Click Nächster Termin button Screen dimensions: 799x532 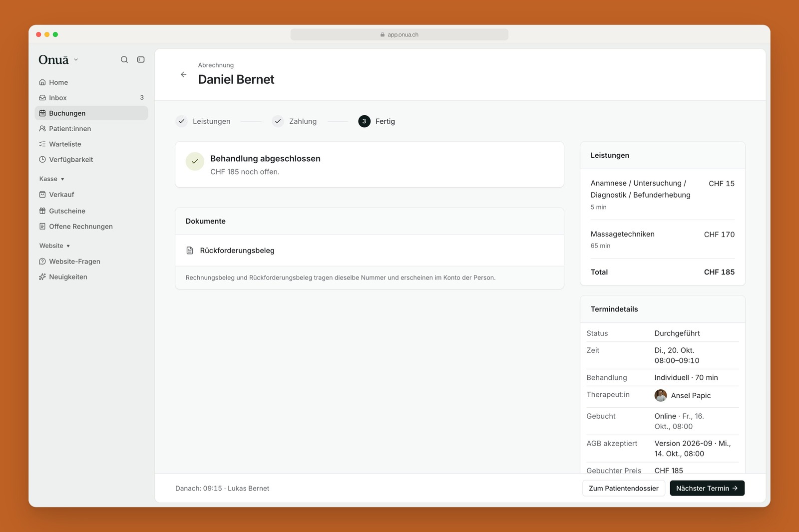[x=707, y=488]
